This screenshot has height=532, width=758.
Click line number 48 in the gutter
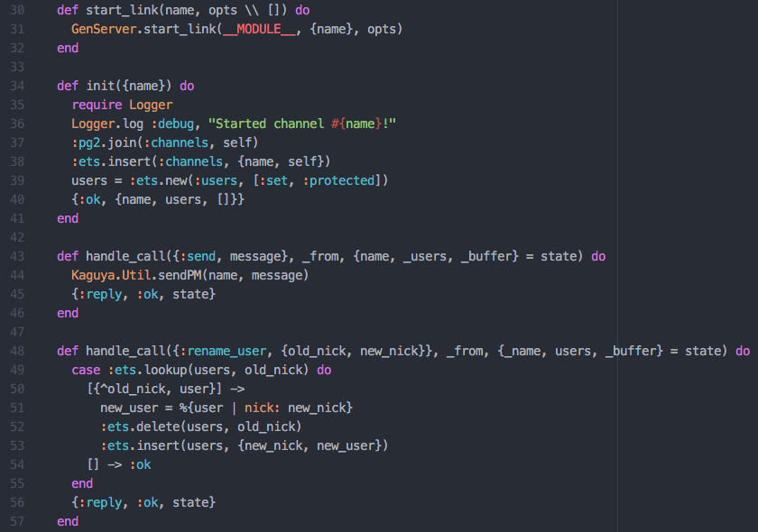[x=17, y=351]
